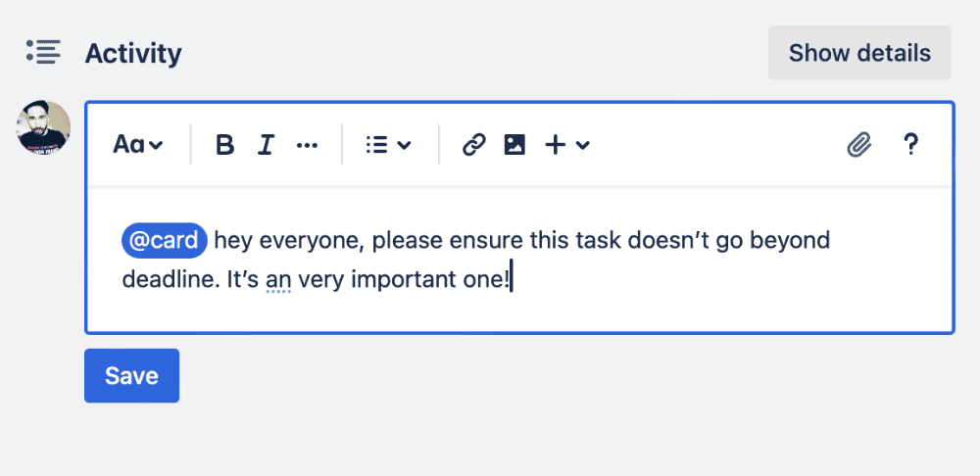Open the Aa text styles dropdown
This screenshot has height=476, width=980.
(x=137, y=145)
